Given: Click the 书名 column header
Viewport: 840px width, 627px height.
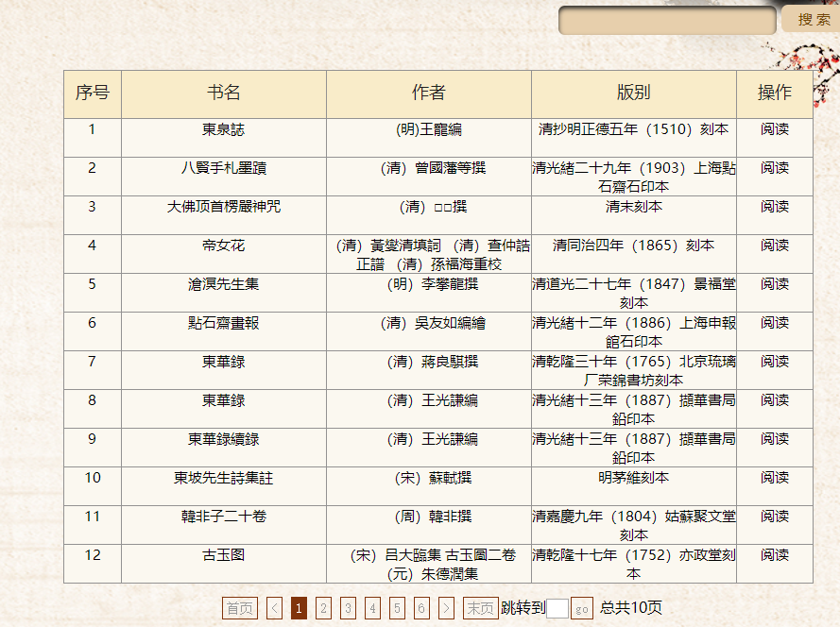Looking at the screenshot, I should pos(224,93).
